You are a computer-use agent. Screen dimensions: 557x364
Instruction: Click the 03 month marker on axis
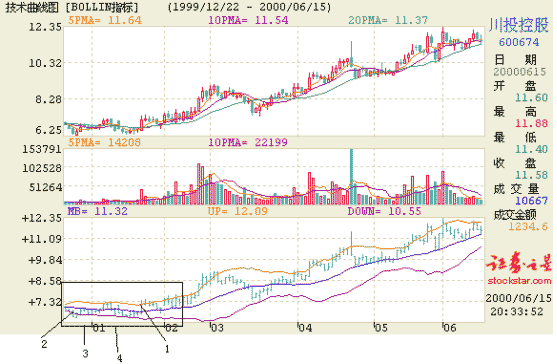(x=217, y=328)
